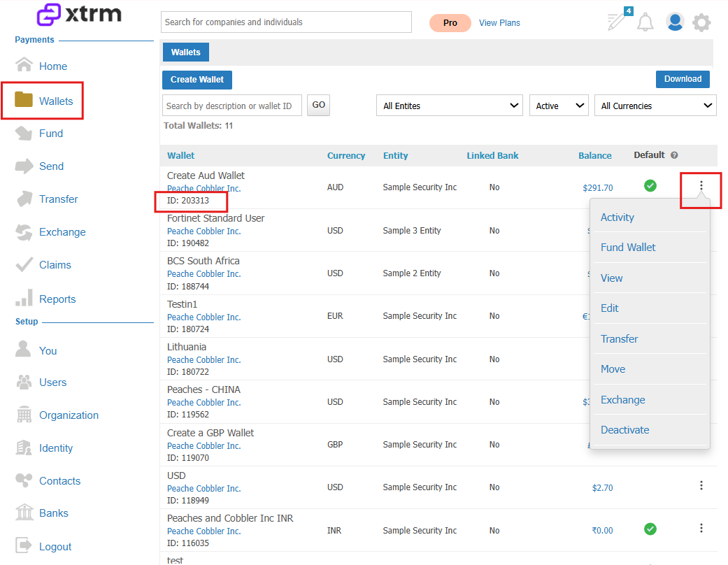
Task: Select Exchange from wallet menu
Action: pos(622,400)
